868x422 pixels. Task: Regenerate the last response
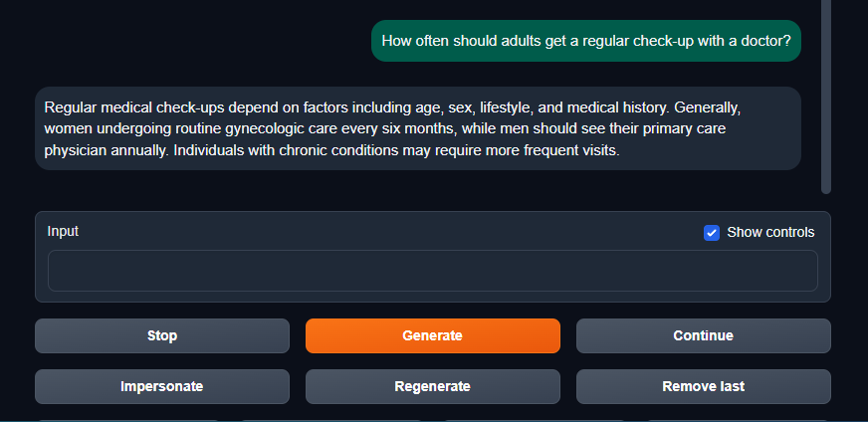[x=432, y=386]
